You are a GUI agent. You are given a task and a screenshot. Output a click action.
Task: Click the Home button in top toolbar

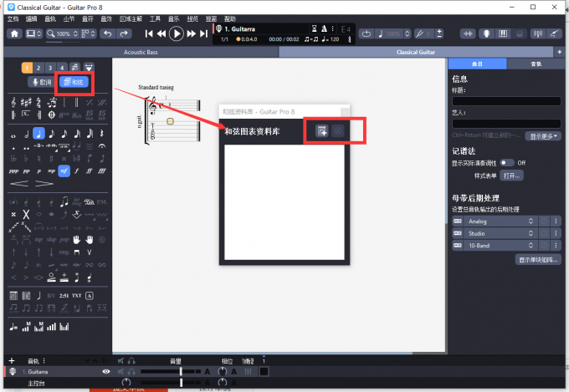pyautogui.click(x=14, y=33)
